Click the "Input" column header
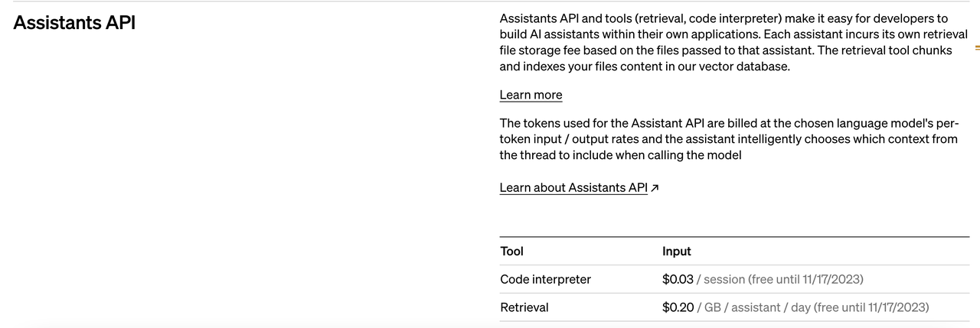The height and width of the screenshot is (328, 980). pos(676,251)
